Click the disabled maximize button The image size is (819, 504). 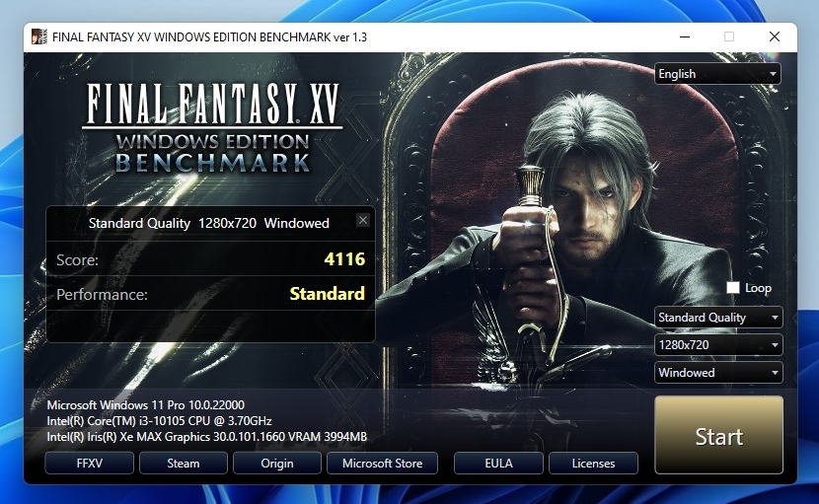tap(729, 36)
